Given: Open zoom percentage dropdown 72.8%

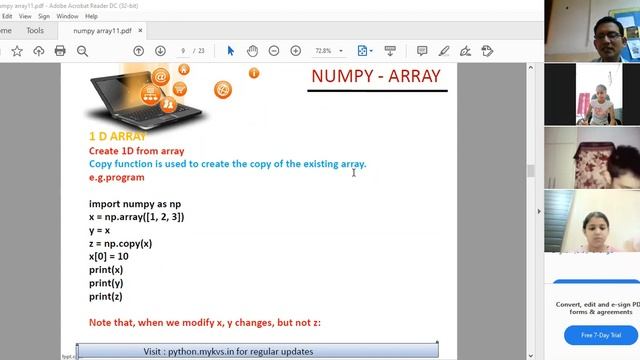Looking at the screenshot, I should click(x=329, y=51).
